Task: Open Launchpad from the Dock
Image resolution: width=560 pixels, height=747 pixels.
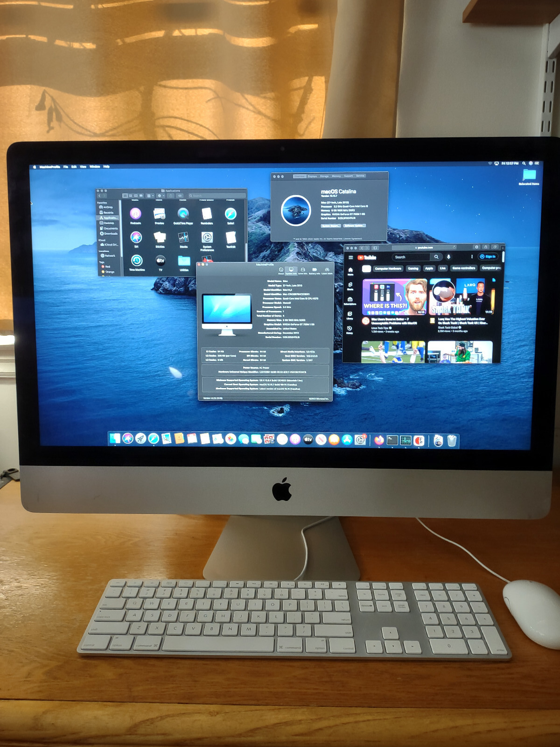Action: click(x=140, y=439)
